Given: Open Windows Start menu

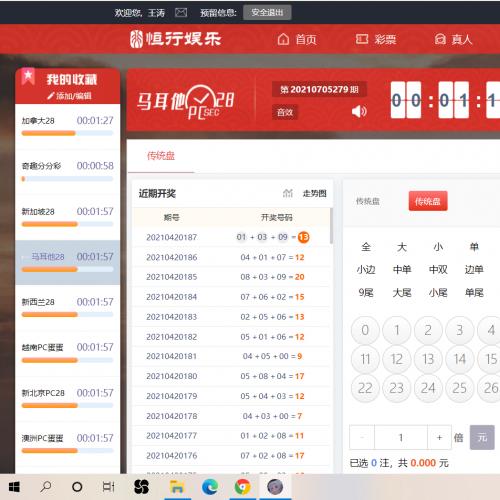Looking at the screenshot, I should coord(14,487).
